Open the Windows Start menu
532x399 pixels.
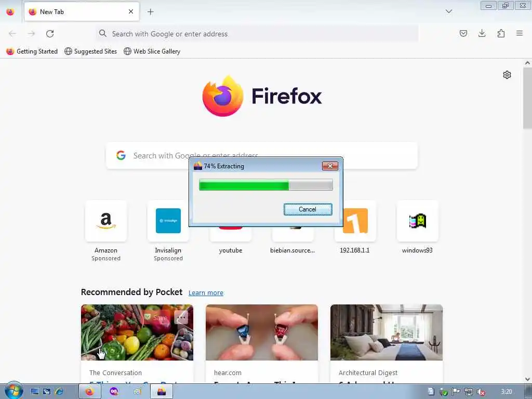click(x=14, y=391)
